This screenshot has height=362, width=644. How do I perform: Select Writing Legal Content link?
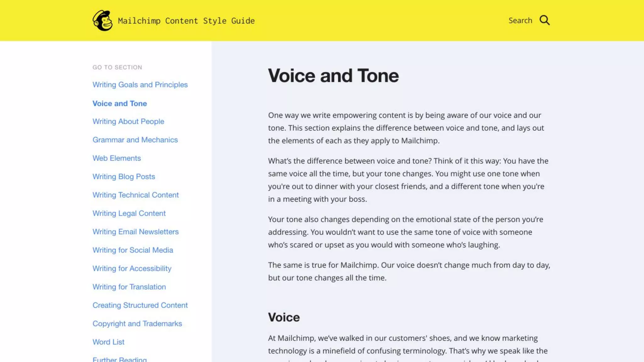[129, 213]
